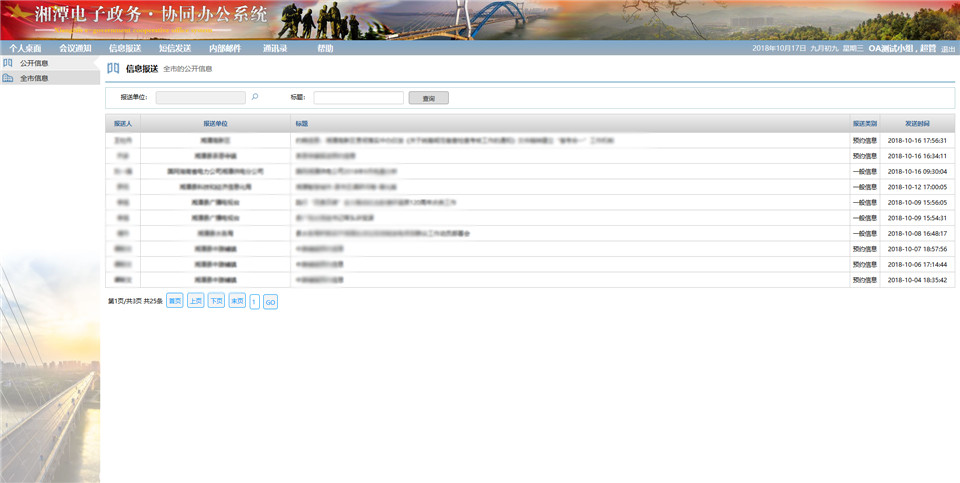The width and height of the screenshot is (960, 483).
Task: Focus the 标题 text input field
Action: 358,98
